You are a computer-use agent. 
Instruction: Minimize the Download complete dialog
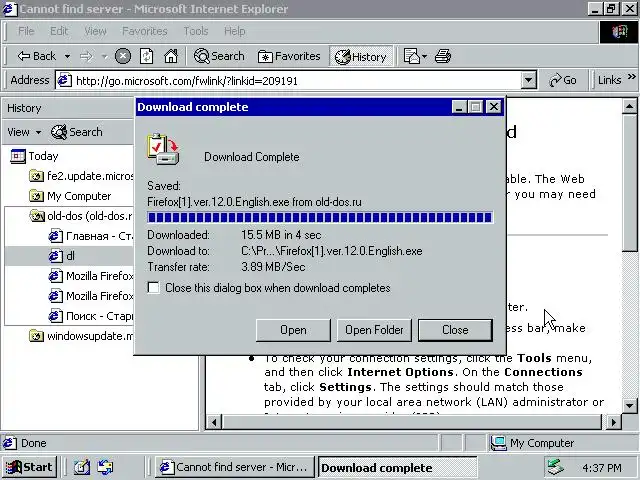click(459, 107)
